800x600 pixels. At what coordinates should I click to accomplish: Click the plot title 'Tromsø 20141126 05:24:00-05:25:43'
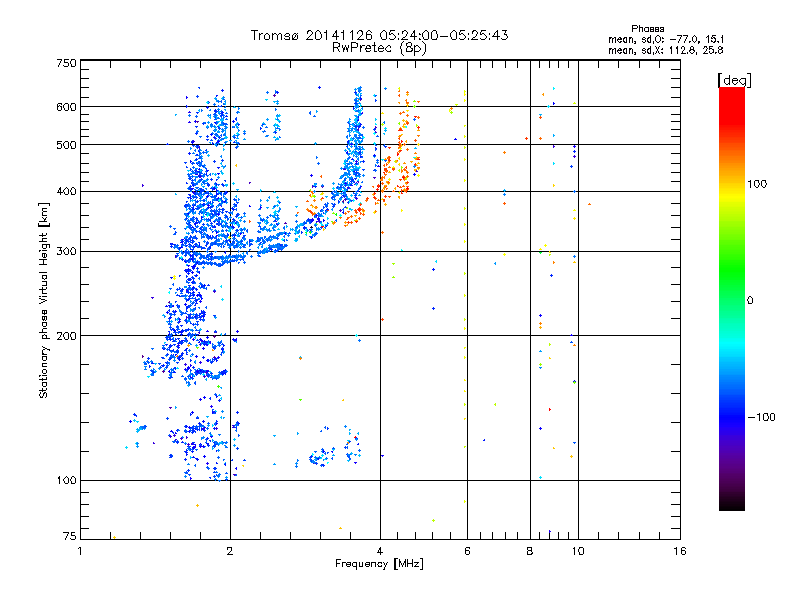pos(379,35)
